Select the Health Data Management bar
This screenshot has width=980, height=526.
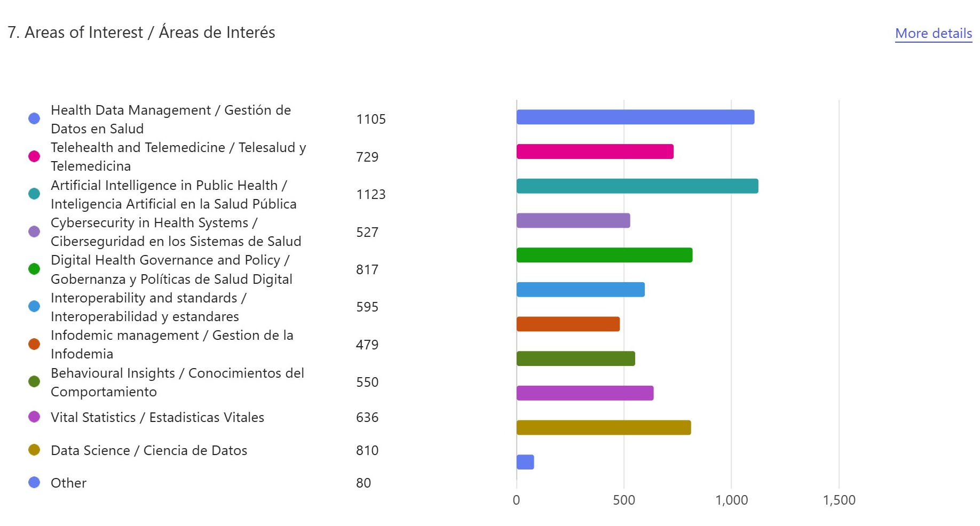pyautogui.click(x=635, y=117)
